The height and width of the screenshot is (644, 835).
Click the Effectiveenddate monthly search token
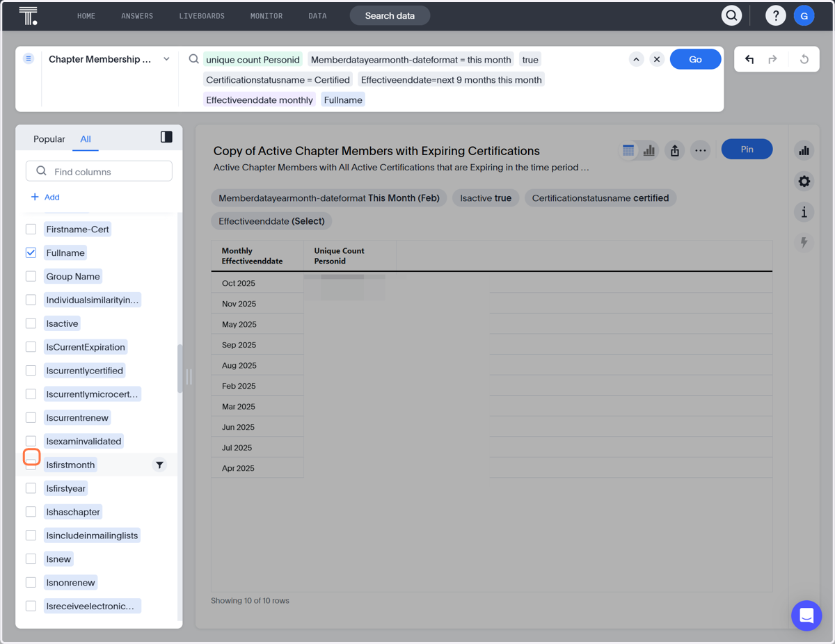tap(260, 100)
